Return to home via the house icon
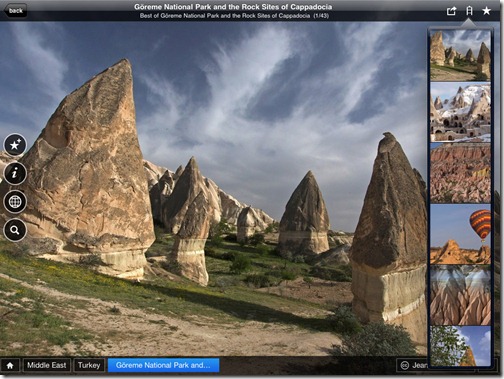The width and height of the screenshot is (504, 379). pyautogui.click(x=10, y=365)
